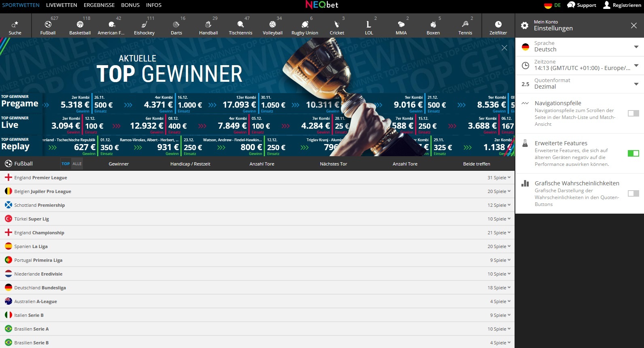Select the Volleyball sport icon
Image resolution: width=644 pixels, height=348 pixels.
pos(273,25)
